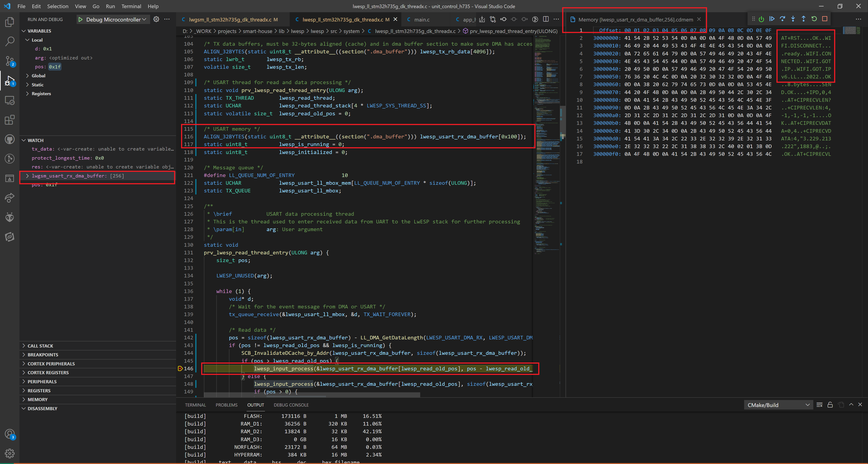
Task: Expand the CALL STACK section
Action: (40, 346)
